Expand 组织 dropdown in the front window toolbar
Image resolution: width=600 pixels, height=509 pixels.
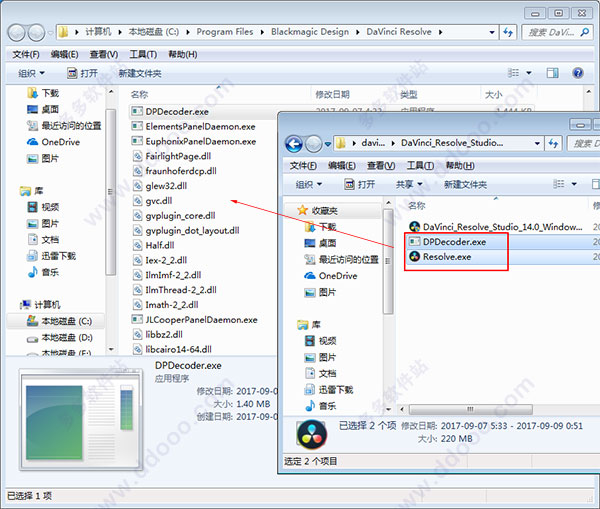click(x=308, y=185)
